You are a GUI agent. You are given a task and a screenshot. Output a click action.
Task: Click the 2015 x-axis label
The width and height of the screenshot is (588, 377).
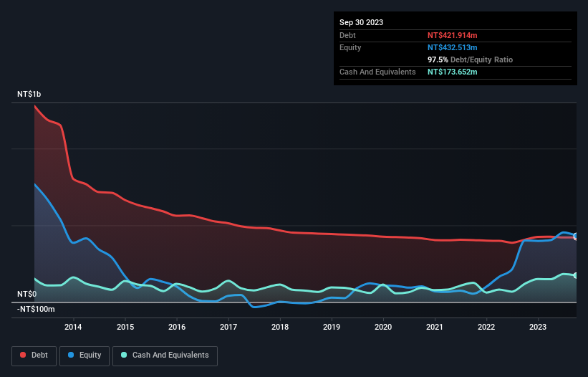tap(125, 327)
